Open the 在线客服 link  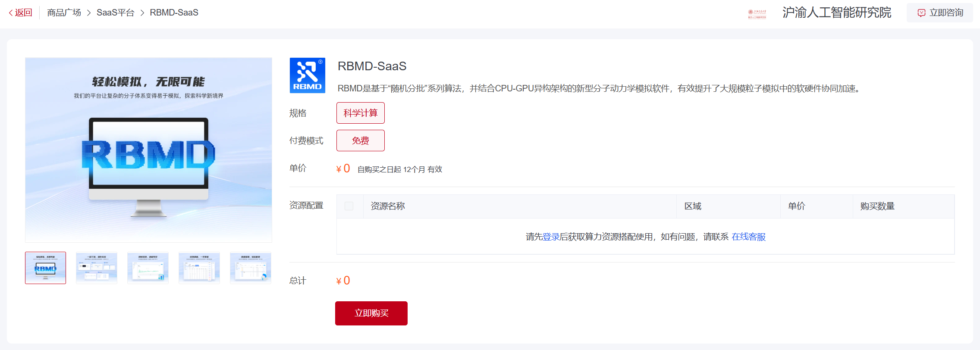748,237
